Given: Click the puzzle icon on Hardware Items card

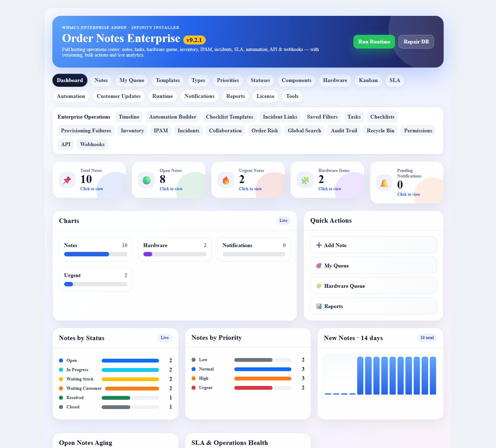Looking at the screenshot, I should pyautogui.click(x=305, y=180).
